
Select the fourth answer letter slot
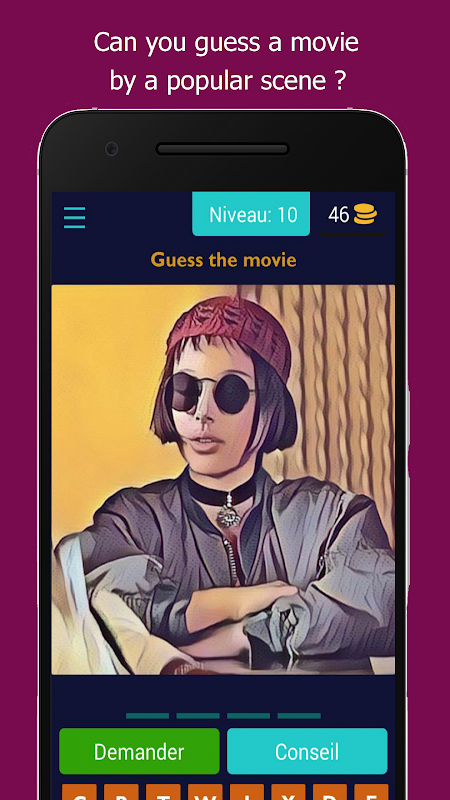coord(299,716)
